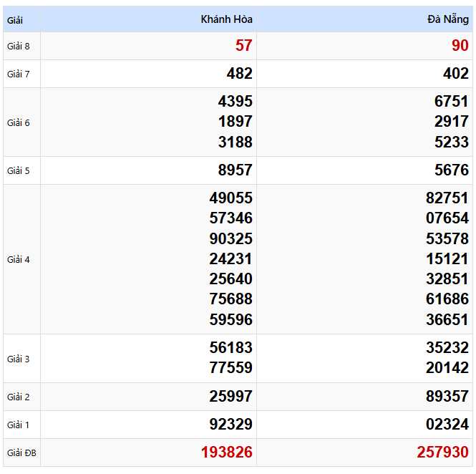Click Khánh Hòa Giải 5 number 8957
Screen dimensions: 476x474
pyautogui.click(x=235, y=170)
